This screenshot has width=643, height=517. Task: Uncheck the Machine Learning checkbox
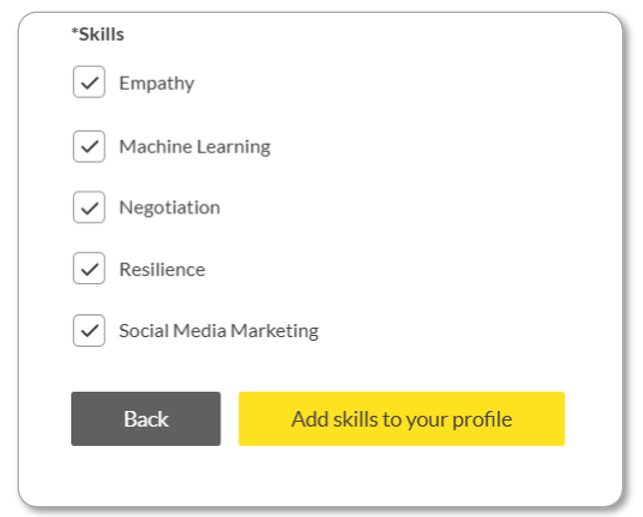[x=89, y=146]
